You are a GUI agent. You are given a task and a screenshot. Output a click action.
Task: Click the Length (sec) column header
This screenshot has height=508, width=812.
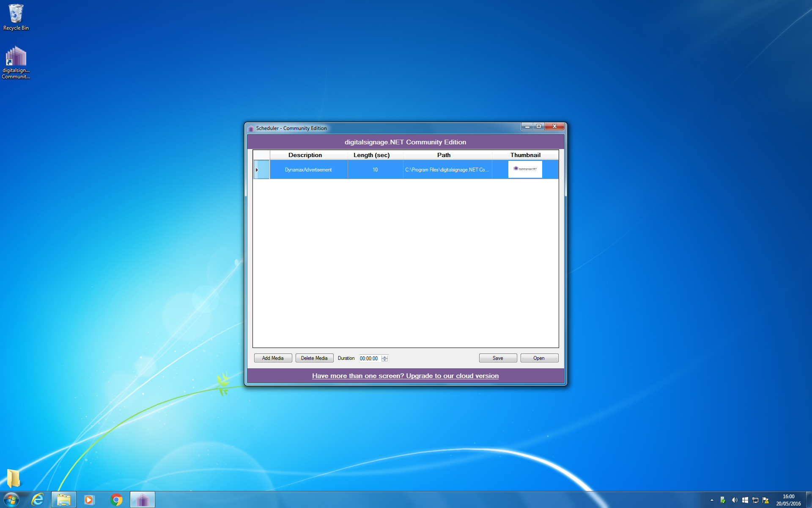pos(375,155)
